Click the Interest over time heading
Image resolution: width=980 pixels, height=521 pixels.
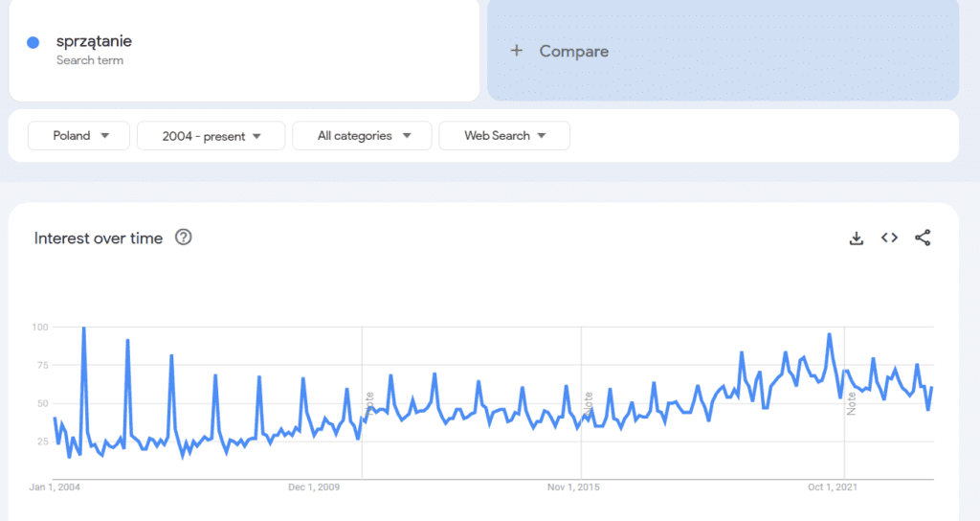point(99,238)
